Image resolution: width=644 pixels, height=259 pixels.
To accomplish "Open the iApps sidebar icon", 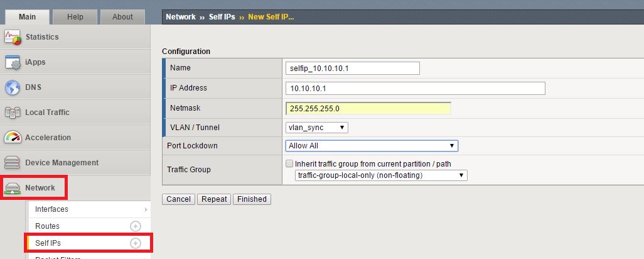I will click(13, 62).
